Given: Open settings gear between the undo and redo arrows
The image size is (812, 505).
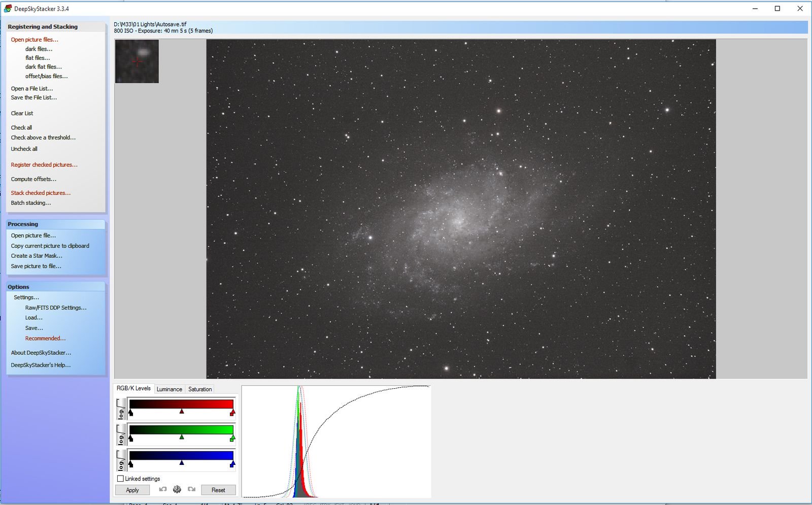Looking at the screenshot, I should pos(177,489).
